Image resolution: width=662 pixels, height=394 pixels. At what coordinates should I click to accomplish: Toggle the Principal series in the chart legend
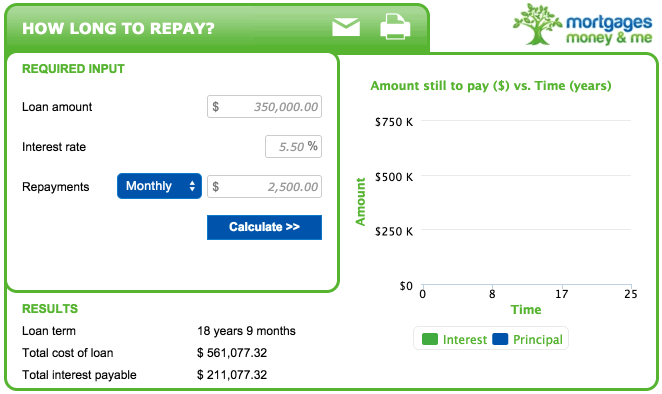[x=528, y=340]
